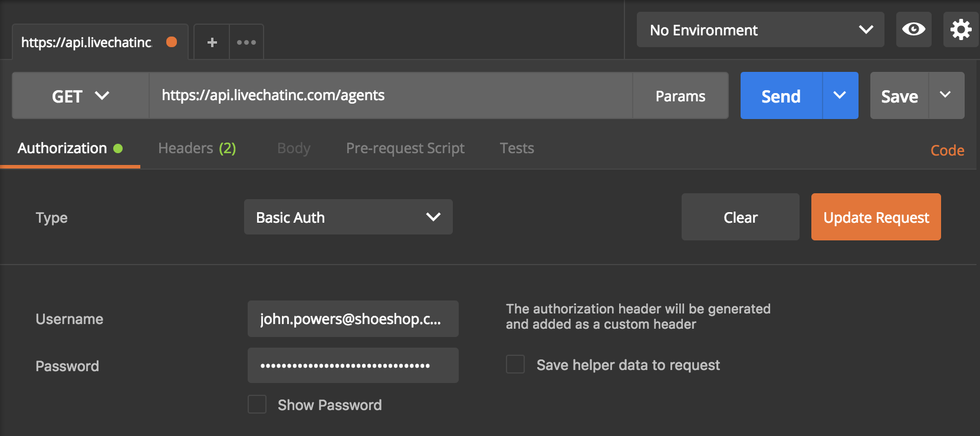Open the Code link

[x=947, y=151]
